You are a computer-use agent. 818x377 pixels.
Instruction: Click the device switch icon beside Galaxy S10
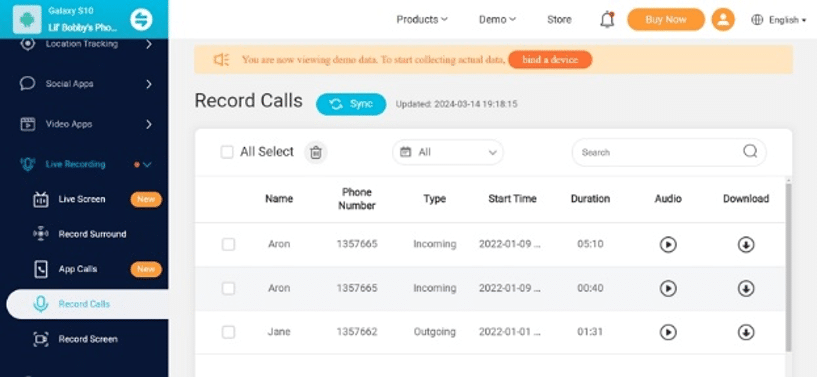click(x=141, y=20)
